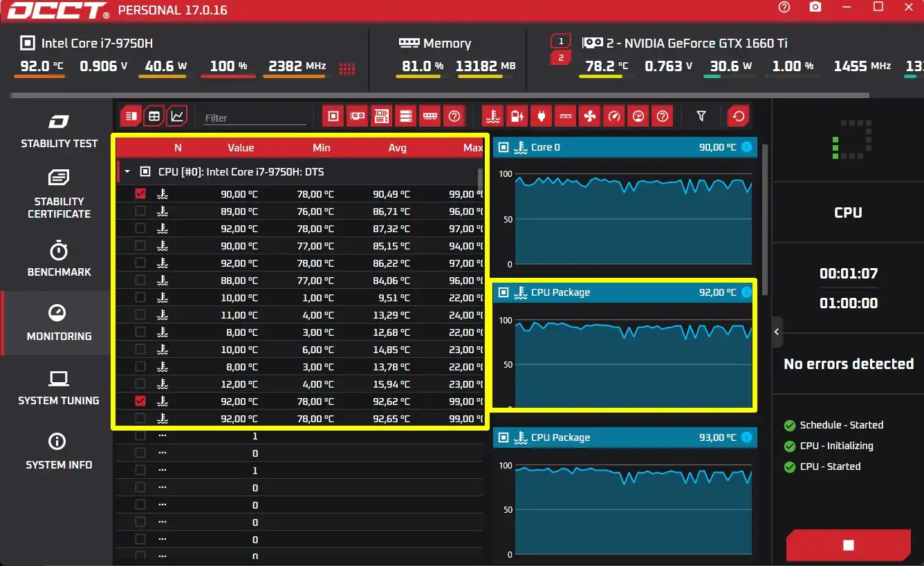This screenshot has height=566, width=924.
Task: Check the sensor row averaging 86,22 °C
Action: tap(140, 263)
